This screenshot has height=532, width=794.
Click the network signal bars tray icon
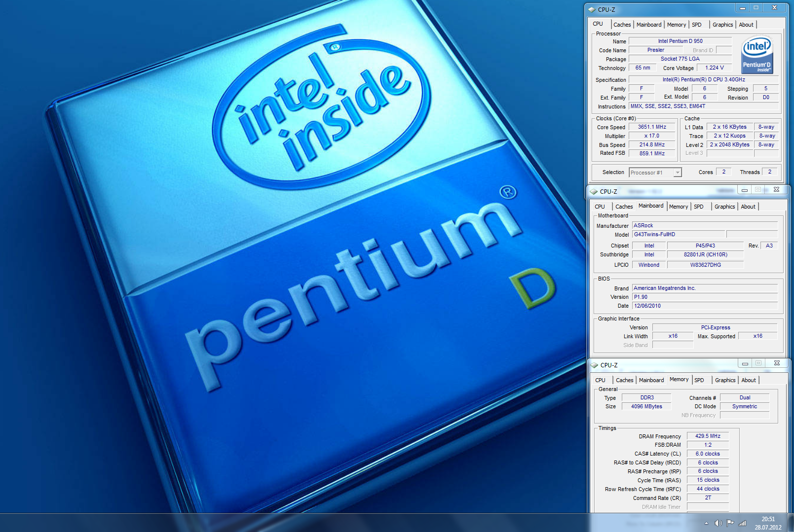[x=742, y=523]
